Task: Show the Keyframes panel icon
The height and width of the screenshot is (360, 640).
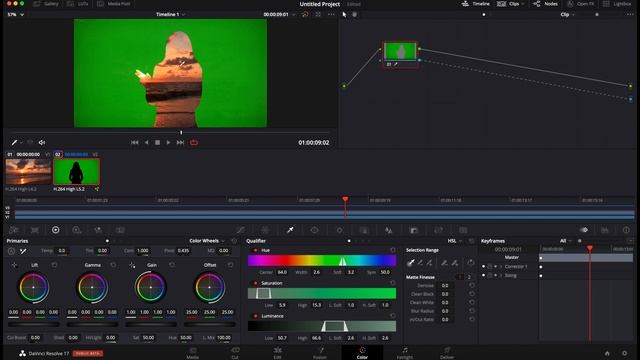Action: 584,230
